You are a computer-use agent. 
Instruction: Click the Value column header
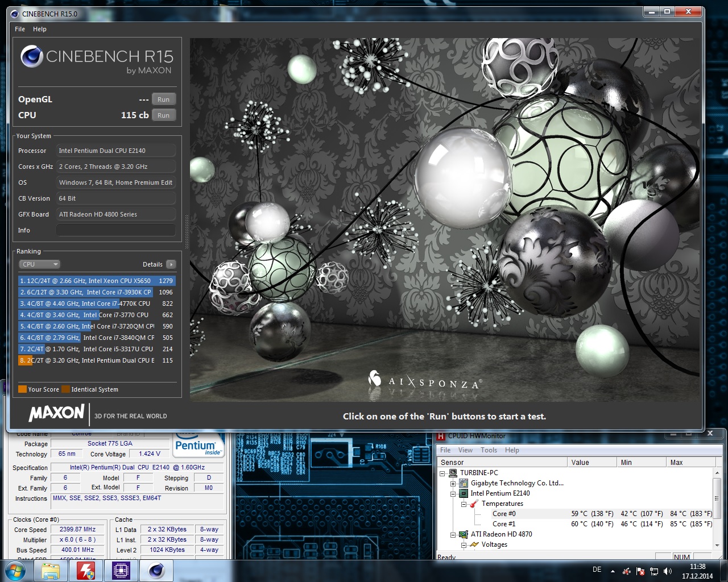(x=593, y=462)
